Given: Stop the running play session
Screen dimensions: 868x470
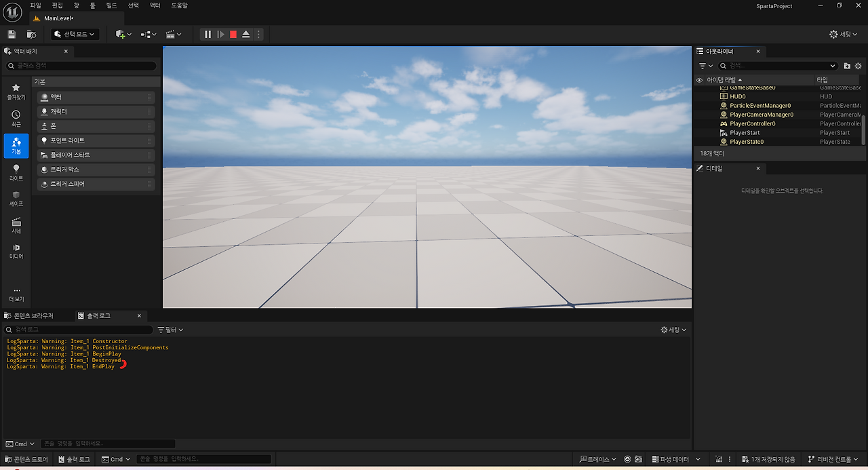Looking at the screenshot, I should point(233,34).
